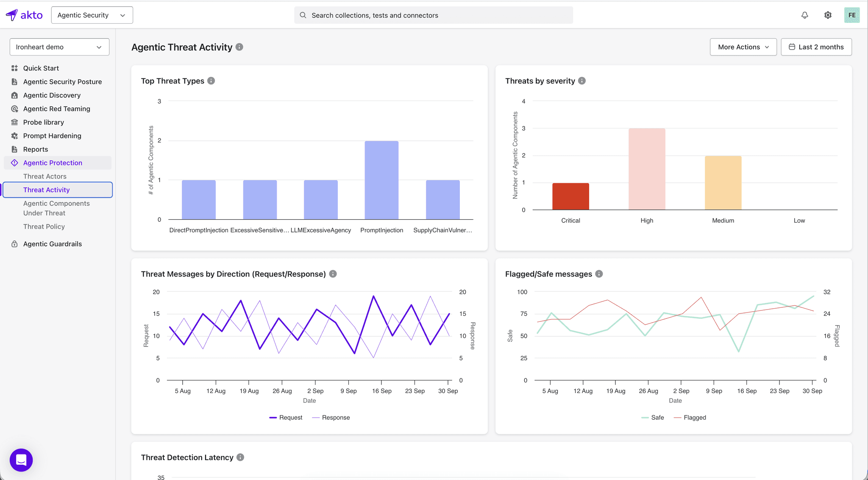The width and height of the screenshot is (868, 480).
Task: Open the More Actions dropdown
Action: pyautogui.click(x=743, y=47)
